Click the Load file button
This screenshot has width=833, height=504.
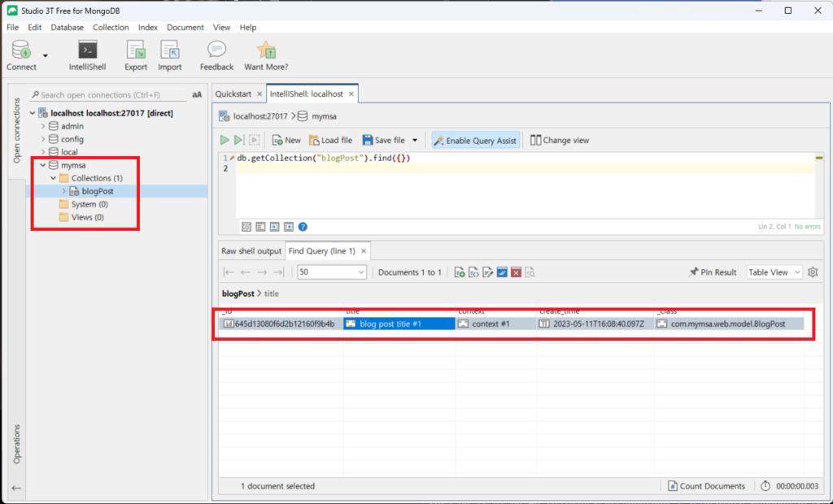(x=330, y=140)
